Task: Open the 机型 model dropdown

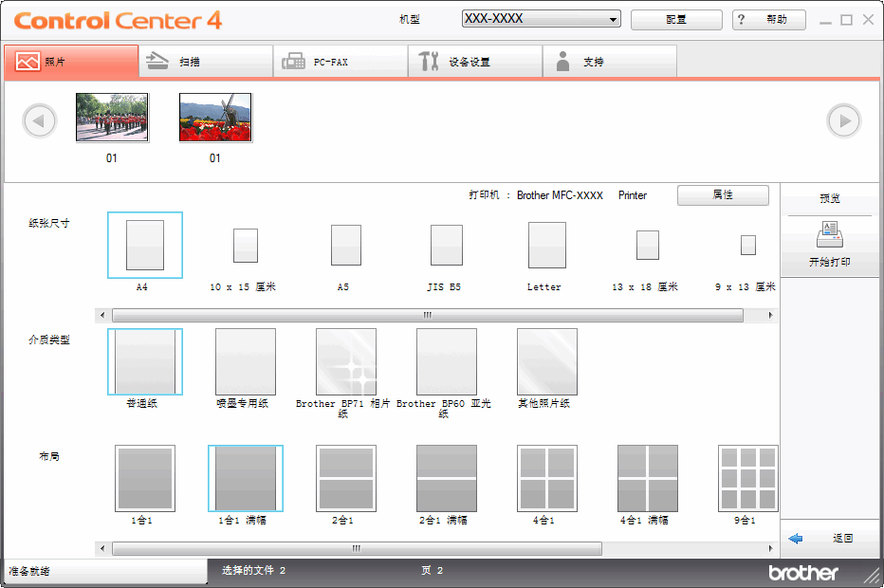Action: tap(541, 19)
